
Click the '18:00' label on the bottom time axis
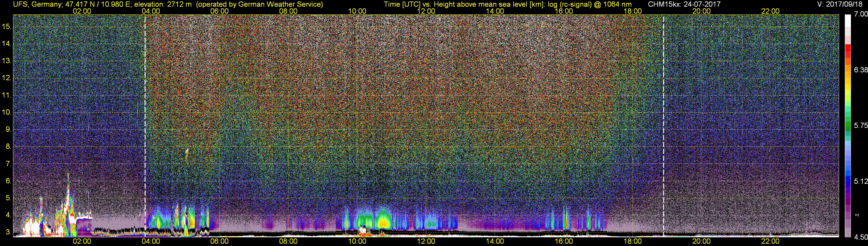632,241
